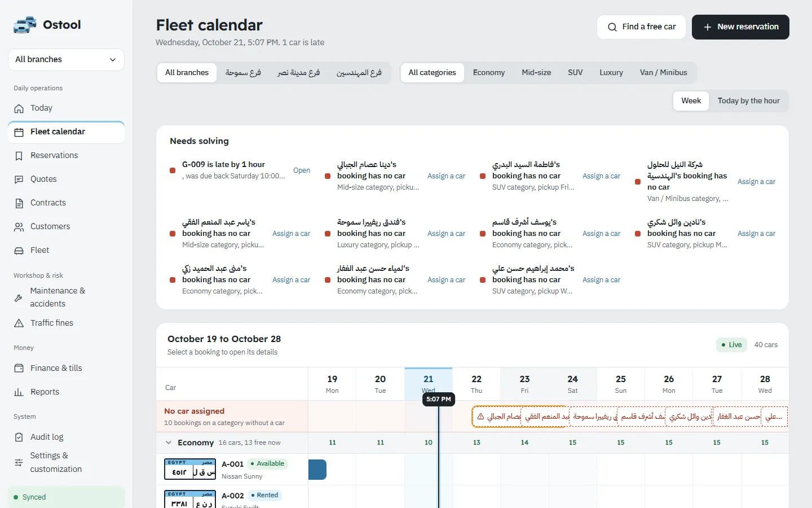Click the Synced status indicator
Viewport: 812px width, 508px height.
click(66, 497)
